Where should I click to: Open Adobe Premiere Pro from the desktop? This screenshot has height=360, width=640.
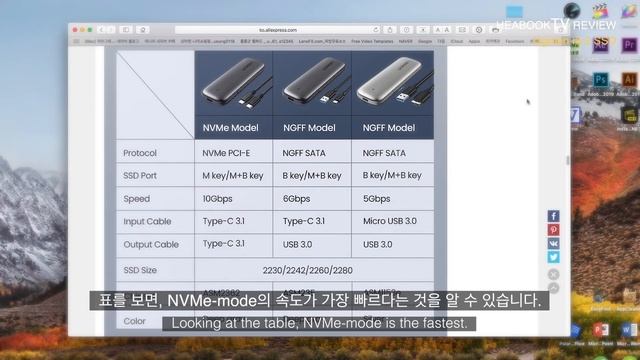point(629,44)
